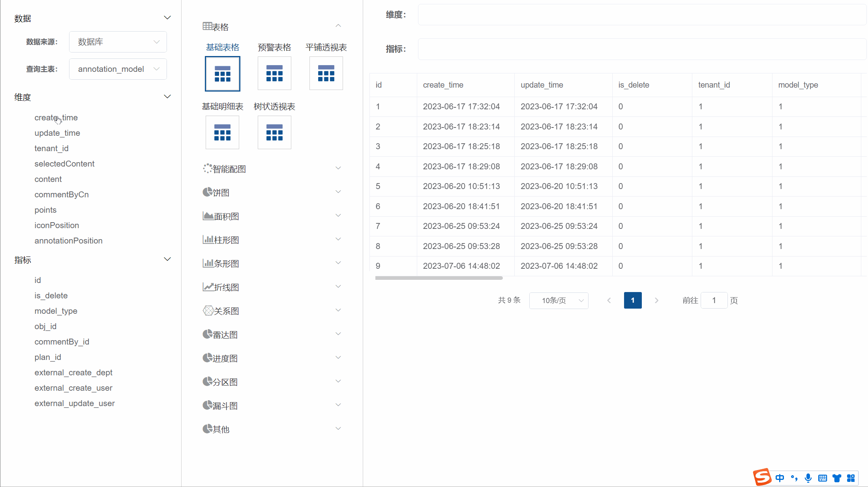The height and width of the screenshot is (487, 868).
Task: Collapse the 表格 chart category section
Action: click(x=338, y=25)
